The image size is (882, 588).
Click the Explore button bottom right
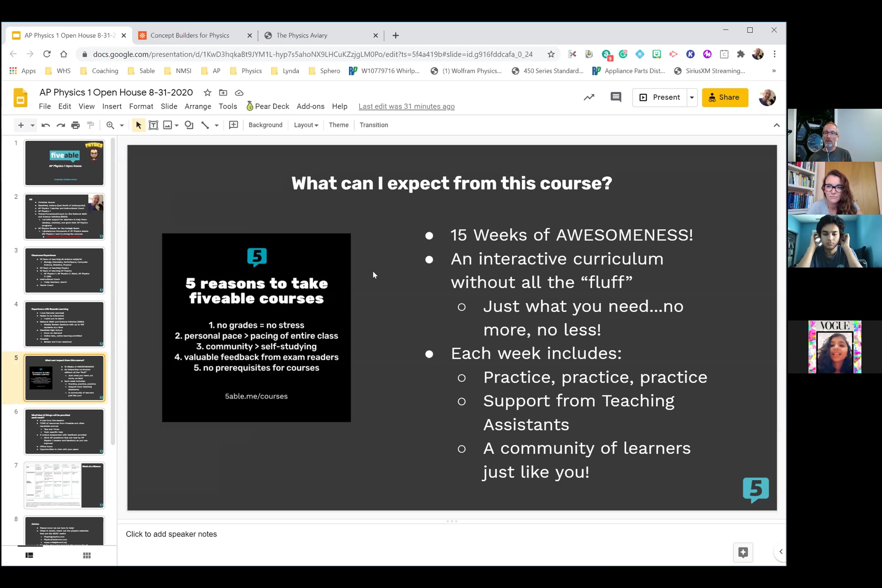pyautogui.click(x=743, y=552)
